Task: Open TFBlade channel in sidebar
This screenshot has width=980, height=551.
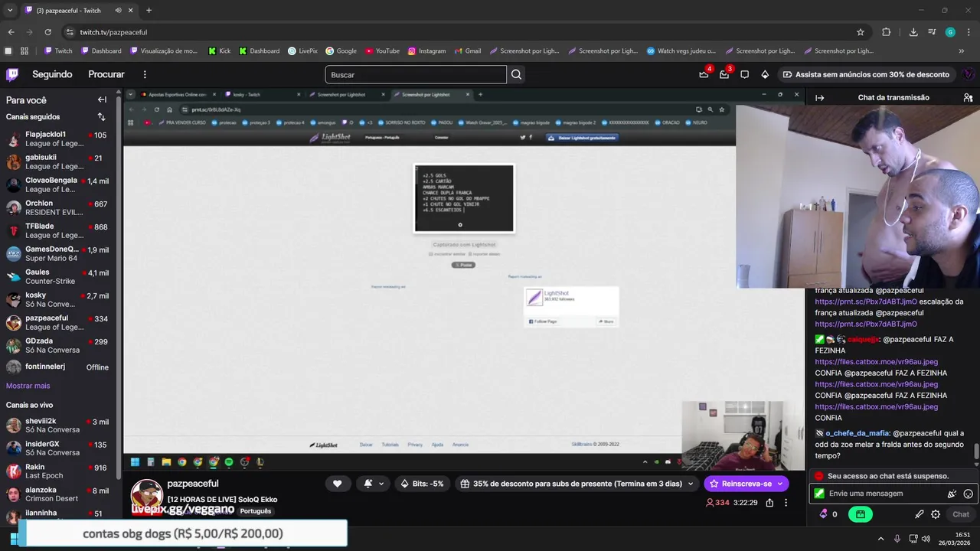Action: 58,230
